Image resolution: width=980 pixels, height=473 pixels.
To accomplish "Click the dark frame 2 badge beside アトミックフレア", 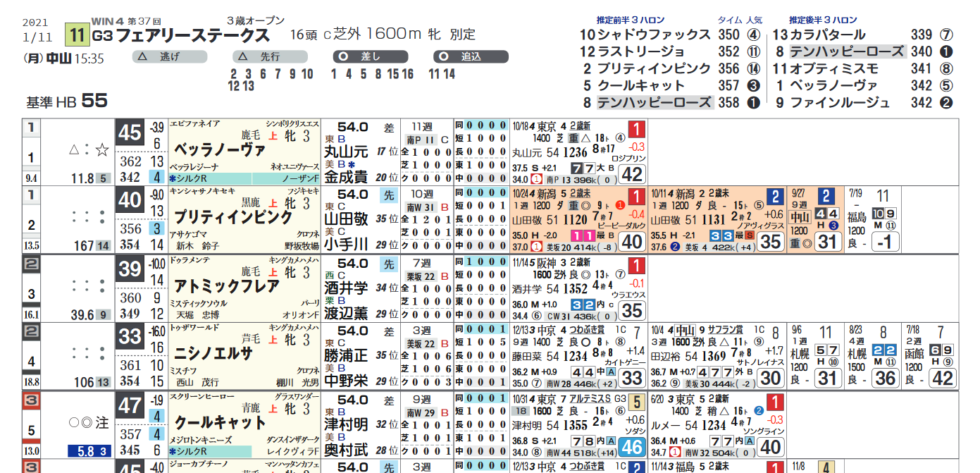I will tap(32, 264).
